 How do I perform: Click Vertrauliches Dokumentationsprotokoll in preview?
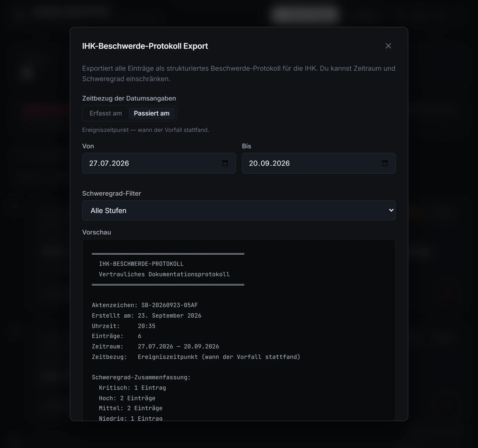tap(164, 274)
